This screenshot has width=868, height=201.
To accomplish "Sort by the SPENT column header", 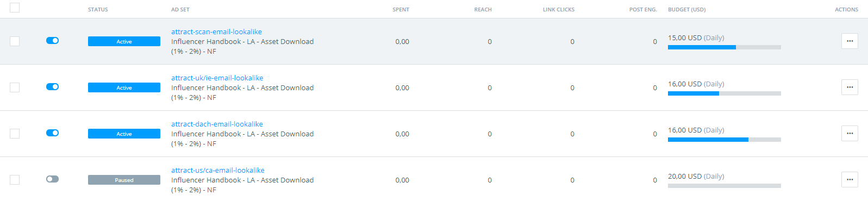I will click(401, 10).
